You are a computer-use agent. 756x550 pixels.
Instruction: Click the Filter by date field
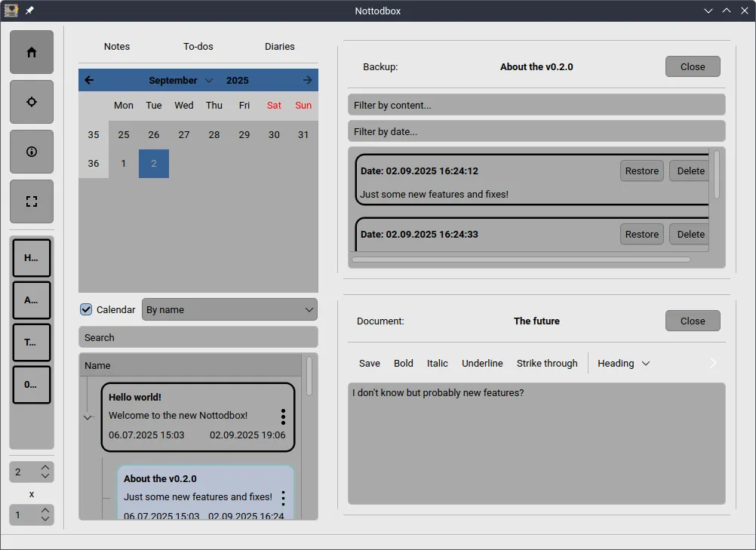(536, 131)
